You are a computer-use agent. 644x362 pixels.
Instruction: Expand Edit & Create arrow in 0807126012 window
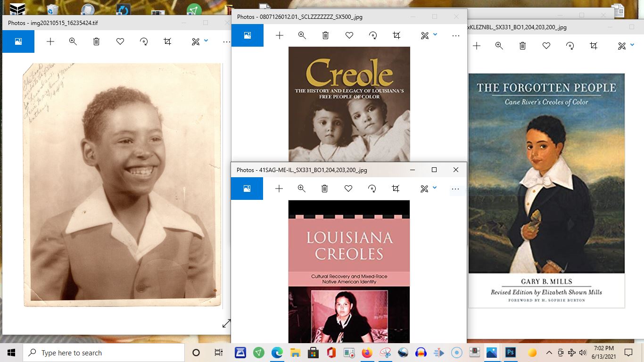coord(435,34)
